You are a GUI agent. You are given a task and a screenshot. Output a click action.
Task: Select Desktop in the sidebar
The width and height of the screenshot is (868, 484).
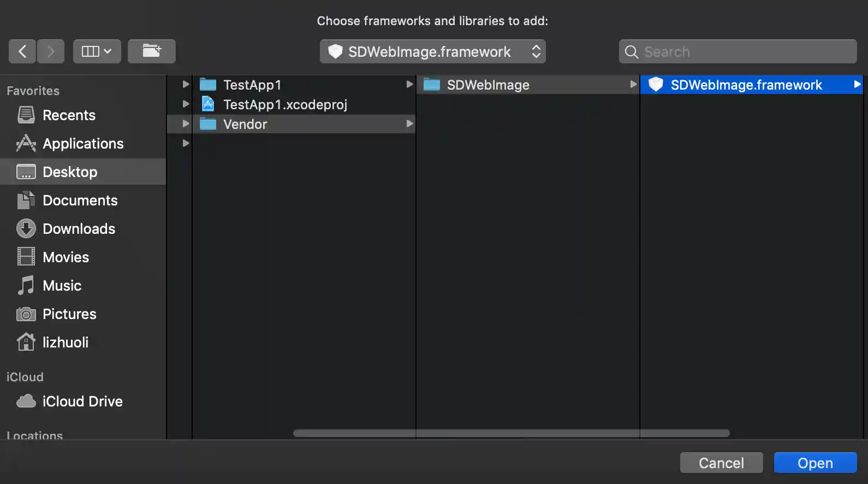pyautogui.click(x=83, y=172)
